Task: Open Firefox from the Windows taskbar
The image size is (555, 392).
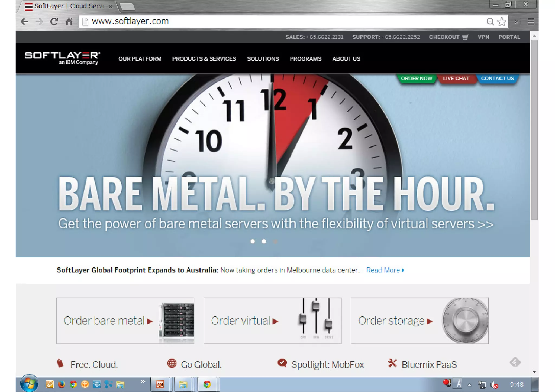Action: 62,384
